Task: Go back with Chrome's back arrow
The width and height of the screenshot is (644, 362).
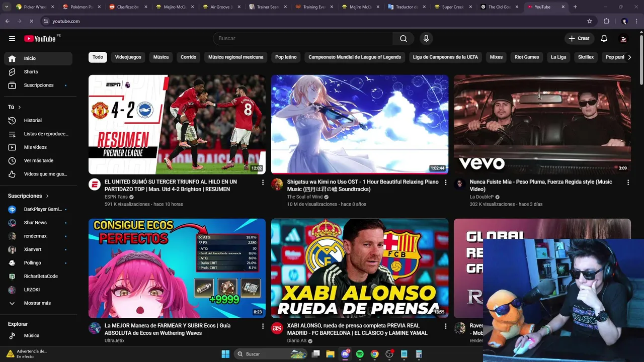Action: pyautogui.click(x=7, y=21)
